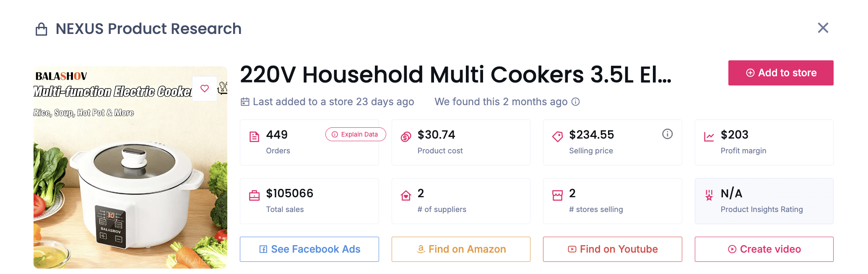Click See Facebook Ads button

click(309, 249)
